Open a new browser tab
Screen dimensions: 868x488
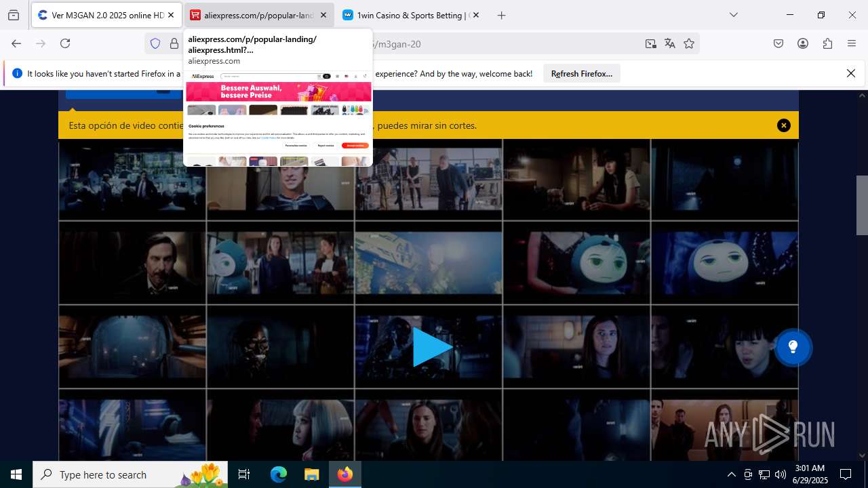pyautogui.click(x=502, y=15)
